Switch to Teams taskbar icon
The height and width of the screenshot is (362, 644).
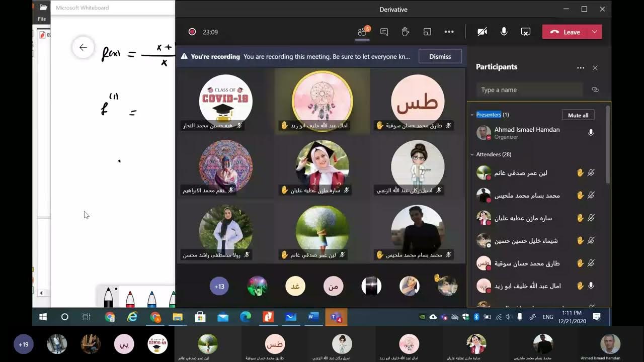tap(336, 317)
